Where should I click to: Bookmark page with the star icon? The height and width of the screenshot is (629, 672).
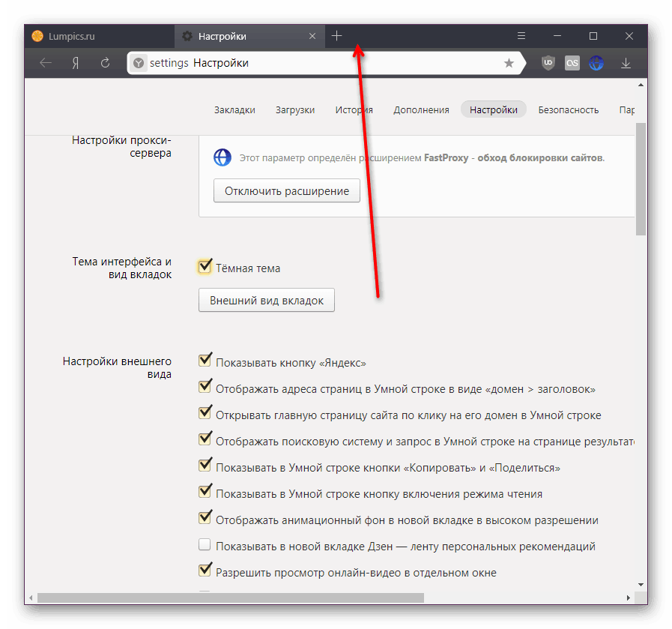tap(509, 64)
